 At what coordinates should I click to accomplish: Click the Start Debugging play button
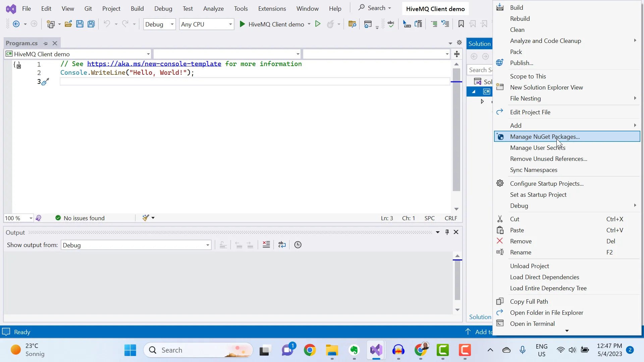click(x=243, y=24)
